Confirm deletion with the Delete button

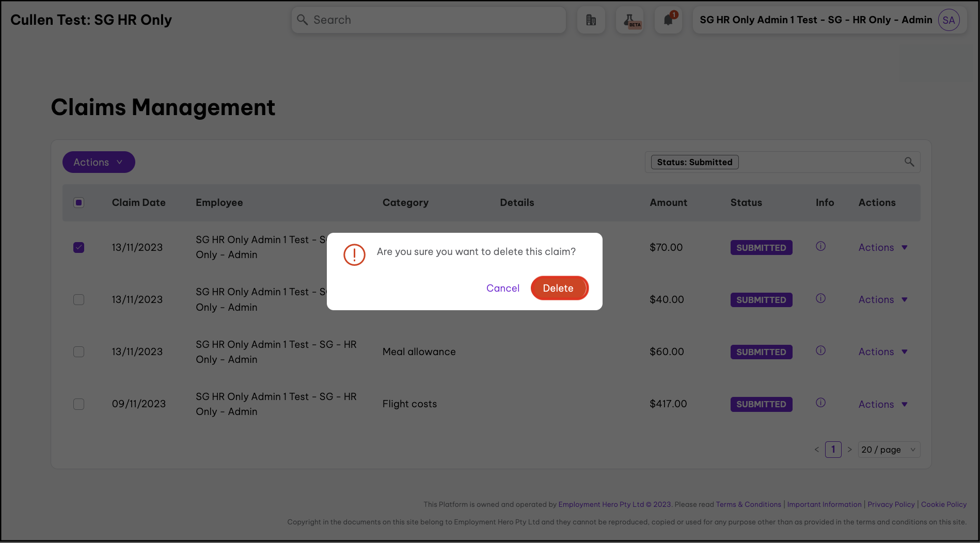click(x=559, y=288)
